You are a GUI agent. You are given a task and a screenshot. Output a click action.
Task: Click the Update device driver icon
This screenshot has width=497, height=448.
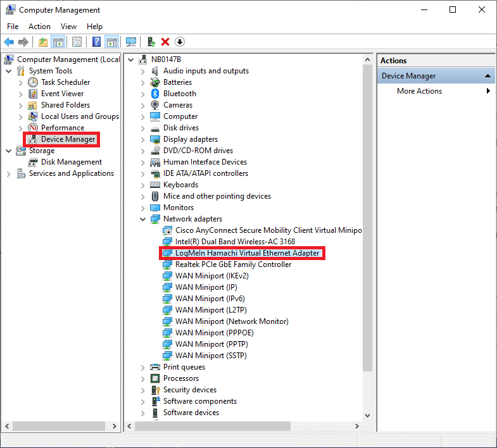pos(151,42)
